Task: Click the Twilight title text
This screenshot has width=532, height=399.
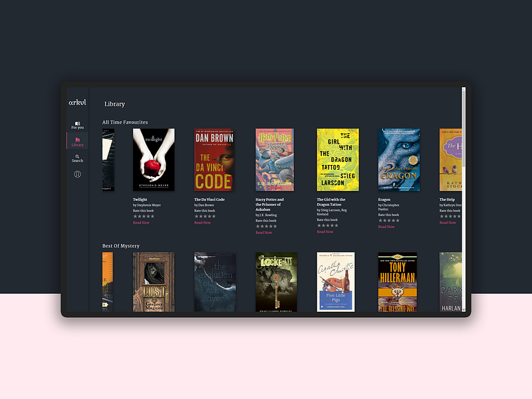Action: tap(140, 199)
